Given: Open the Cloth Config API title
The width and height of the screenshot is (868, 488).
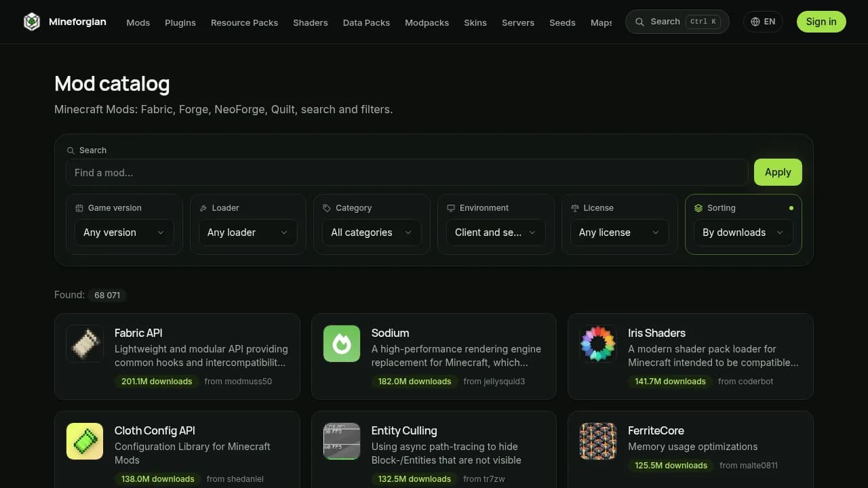Looking at the screenshot, I should (x=155, y=430).
